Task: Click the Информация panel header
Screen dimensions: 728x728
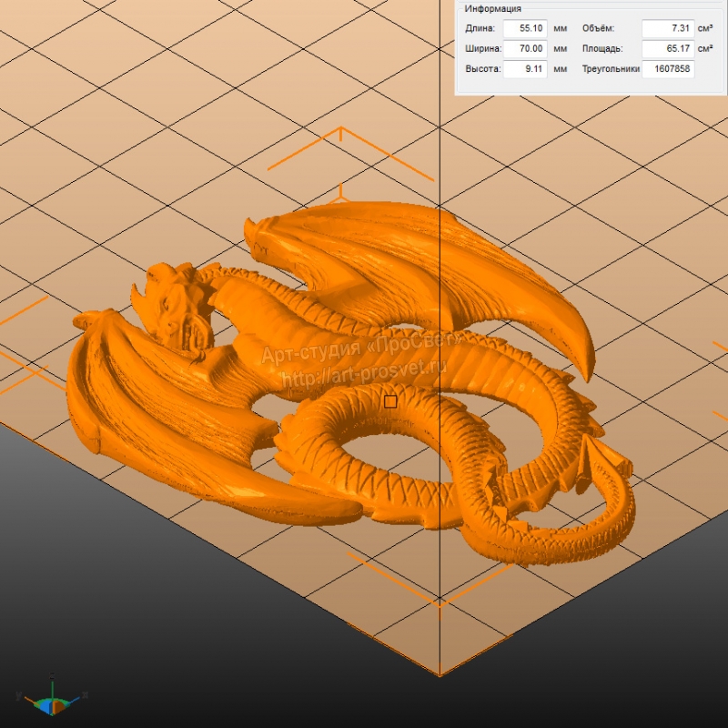Action: (492, 8)
